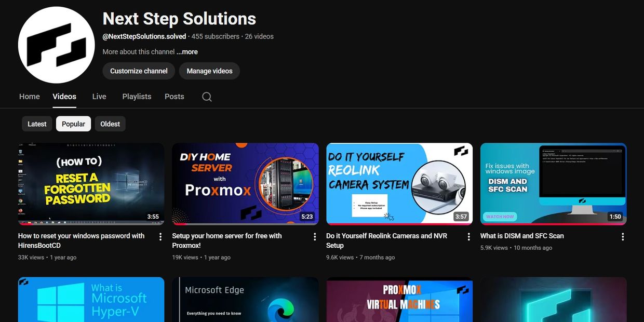Open options menu for Proxmox home server video
Viewport: 644px width, 322px height.
click(x=315, y=237)
